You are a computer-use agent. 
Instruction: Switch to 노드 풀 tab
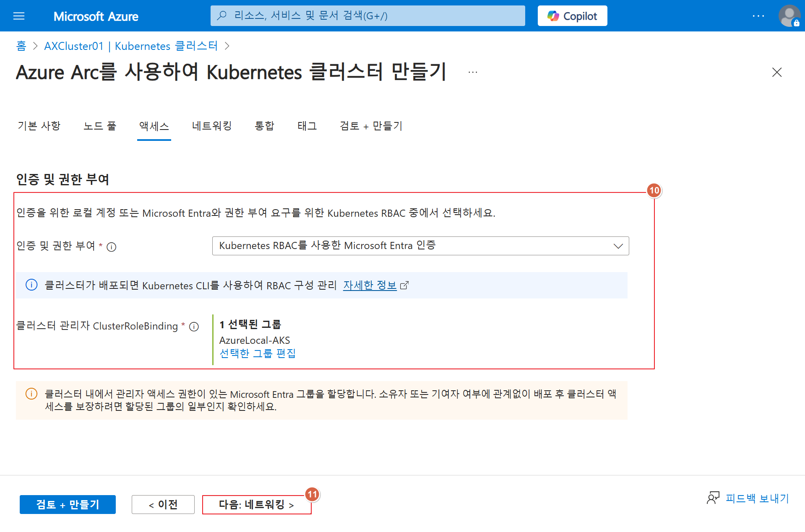(100, 126)
